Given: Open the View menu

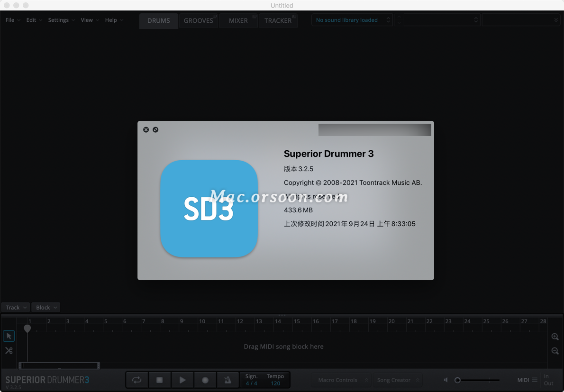Looking at the screenshot, I should tap(90, 20).
